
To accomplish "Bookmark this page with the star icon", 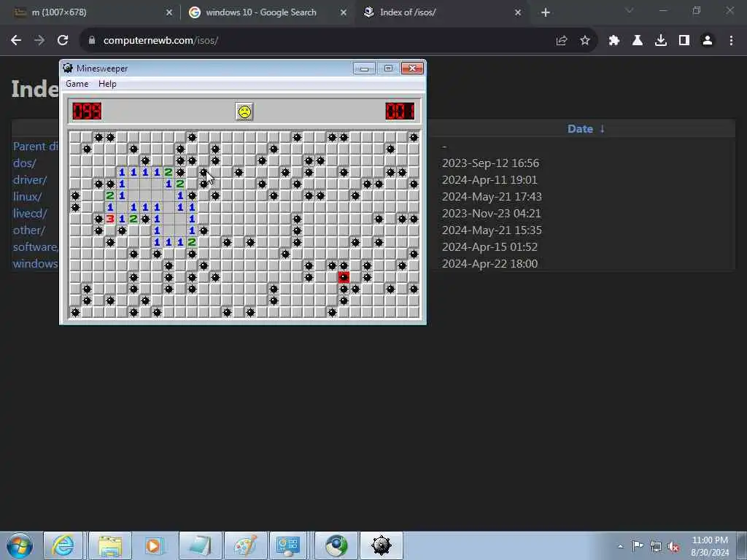I will pyautogui.click(x=585, y=41).
